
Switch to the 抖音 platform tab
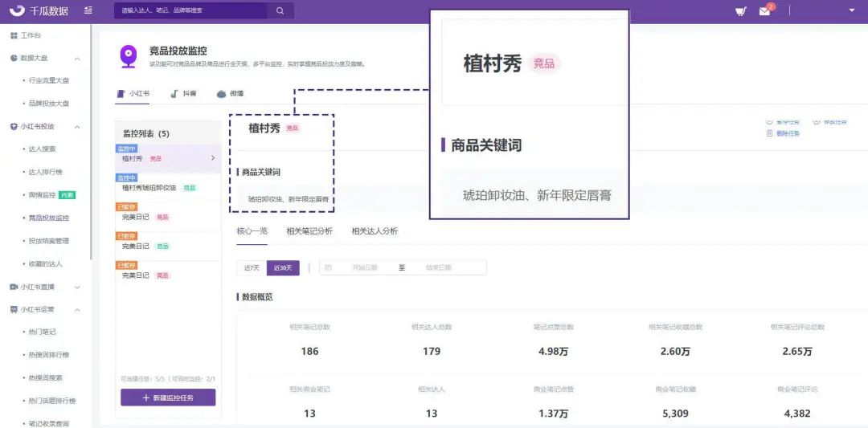183,93
